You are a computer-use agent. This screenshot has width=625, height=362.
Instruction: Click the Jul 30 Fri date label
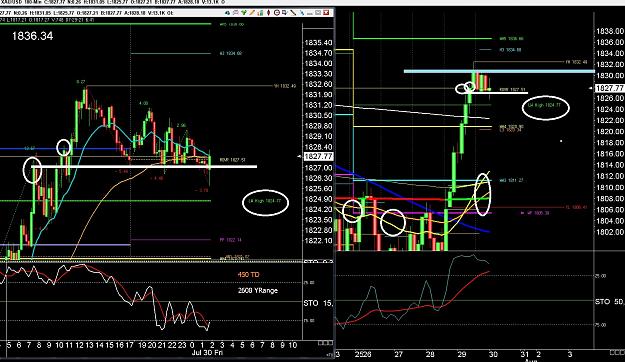point(207,353)
